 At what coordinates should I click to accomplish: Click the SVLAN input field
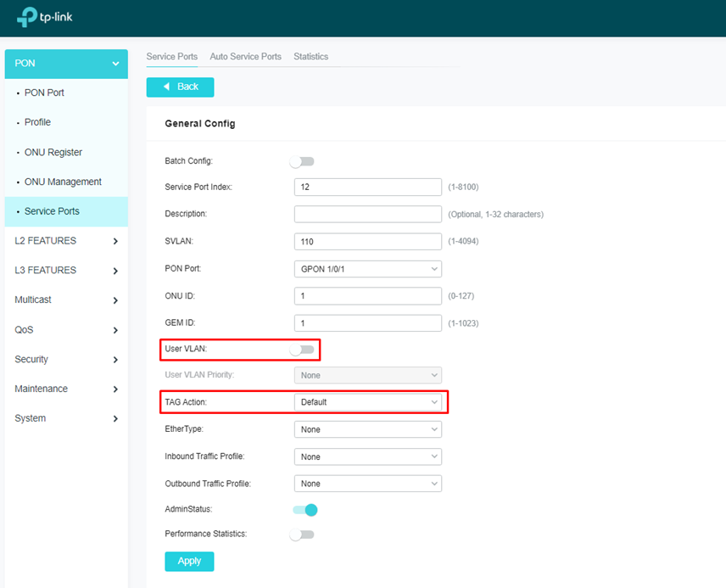pyautogui.click(x=367, y=242)
